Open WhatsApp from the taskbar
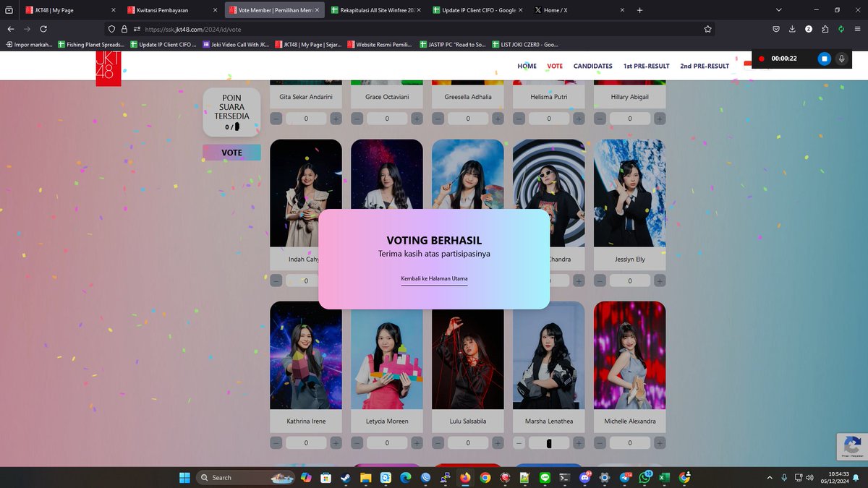Image resolution: width=868 pixels, height=488 pixels. point(644,477)
